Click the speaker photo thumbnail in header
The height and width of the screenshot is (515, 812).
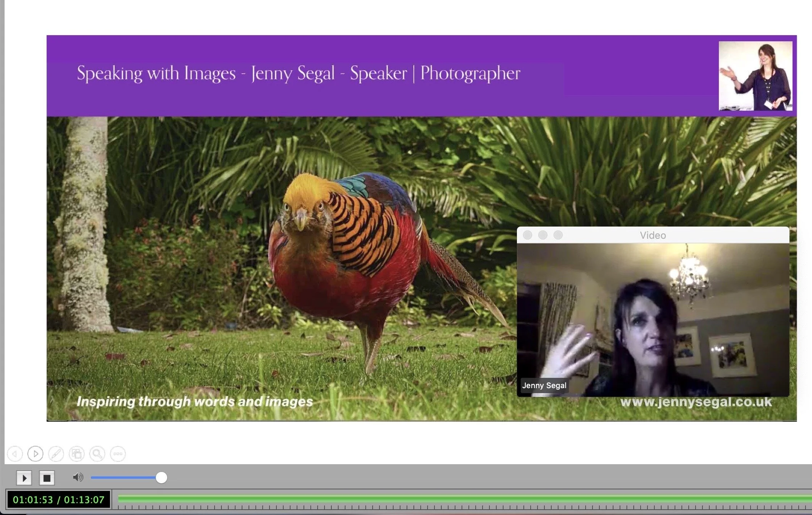pyautogui.click(x=755, y=76)
